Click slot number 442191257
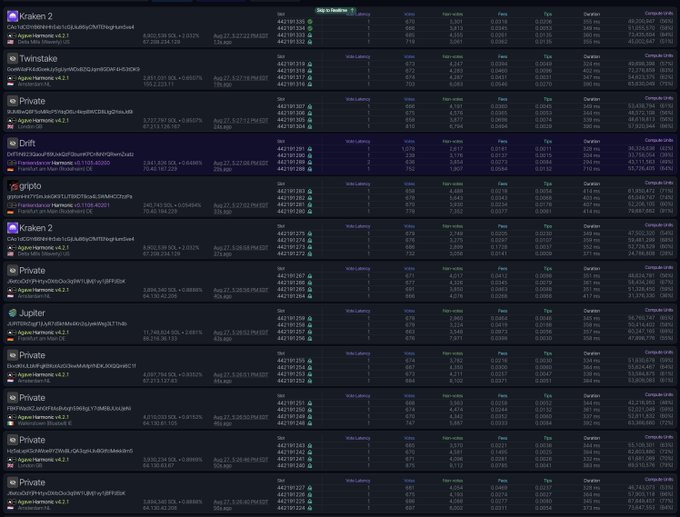This screenshot has height=517, width=680. 291,332
